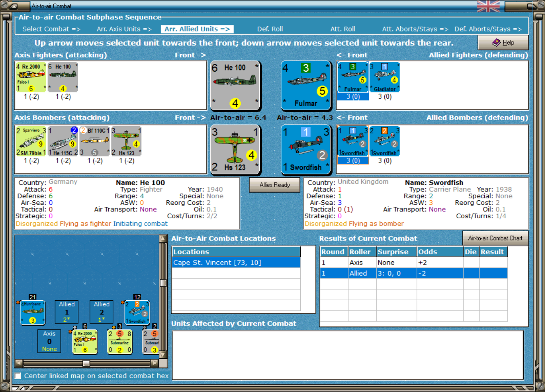Image resolution: width=545 pixels, height=392 pixels.
Task: Enable Center linked map on selected combat hex
Action: (x=18, y=376)
